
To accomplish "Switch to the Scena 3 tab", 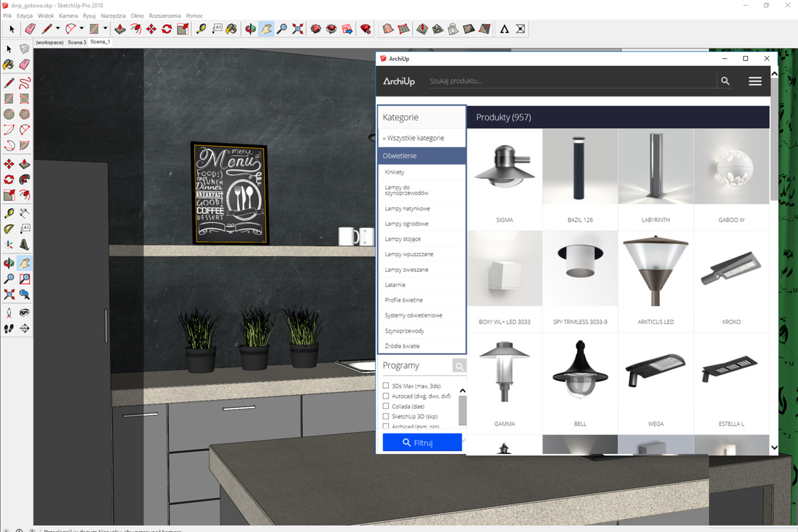I will click(76, 42).
